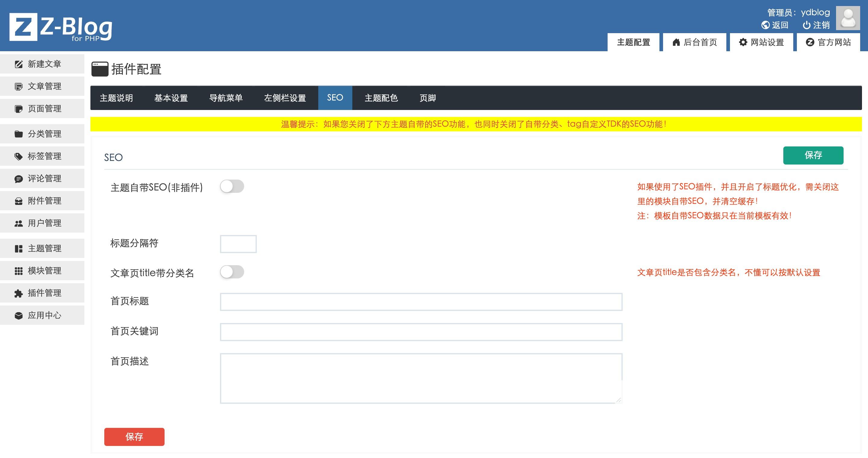Click the tag icon for 标签管理
The width and height of the screenshot is (868, 458).
tap(18, 156)
